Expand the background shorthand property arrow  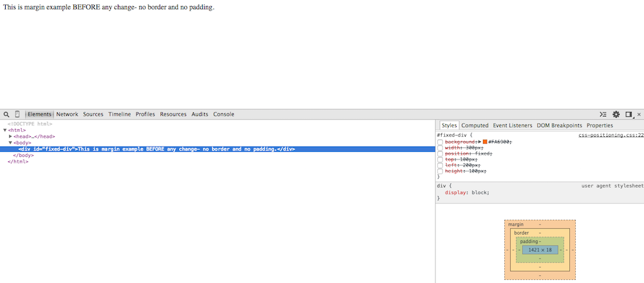(x=479, y=141)
